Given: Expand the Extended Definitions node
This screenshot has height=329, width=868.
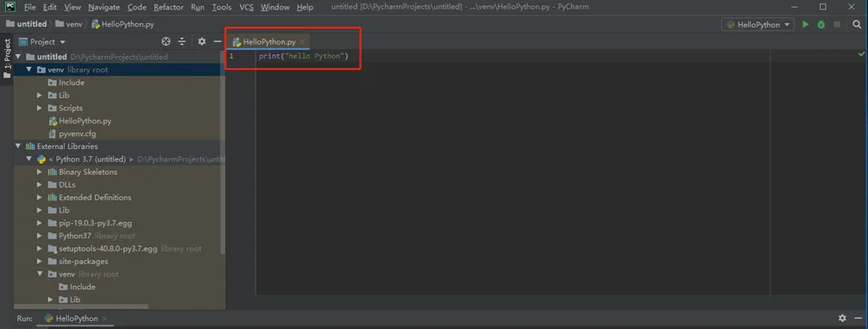Looking at the screenshot, I should pyautogui.click(x=40, y=197).
